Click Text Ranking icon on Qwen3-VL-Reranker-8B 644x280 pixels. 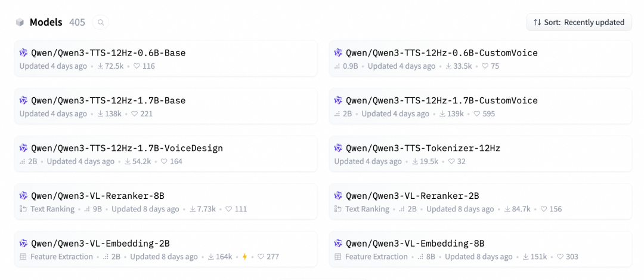pos(23,210)
